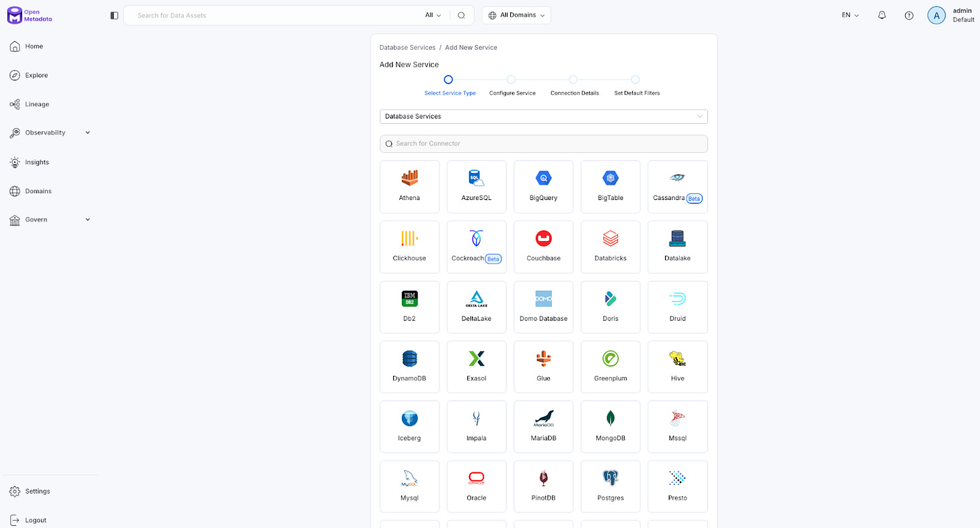Click the Add New Service heading

tap(409, 65)
